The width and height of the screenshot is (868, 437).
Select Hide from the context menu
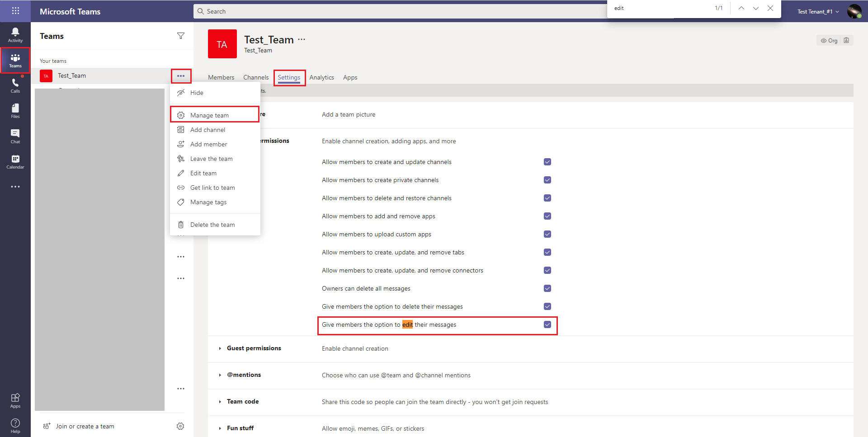click(215, 93)
